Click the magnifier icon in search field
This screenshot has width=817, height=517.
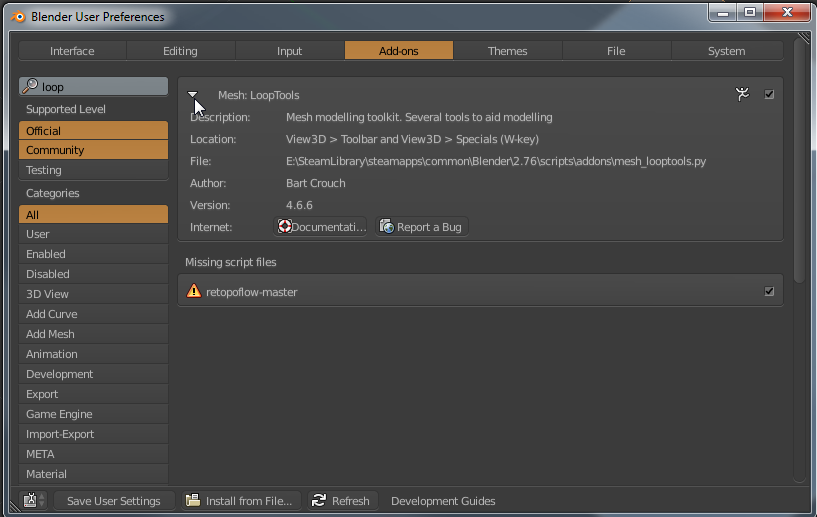point(30,87)
